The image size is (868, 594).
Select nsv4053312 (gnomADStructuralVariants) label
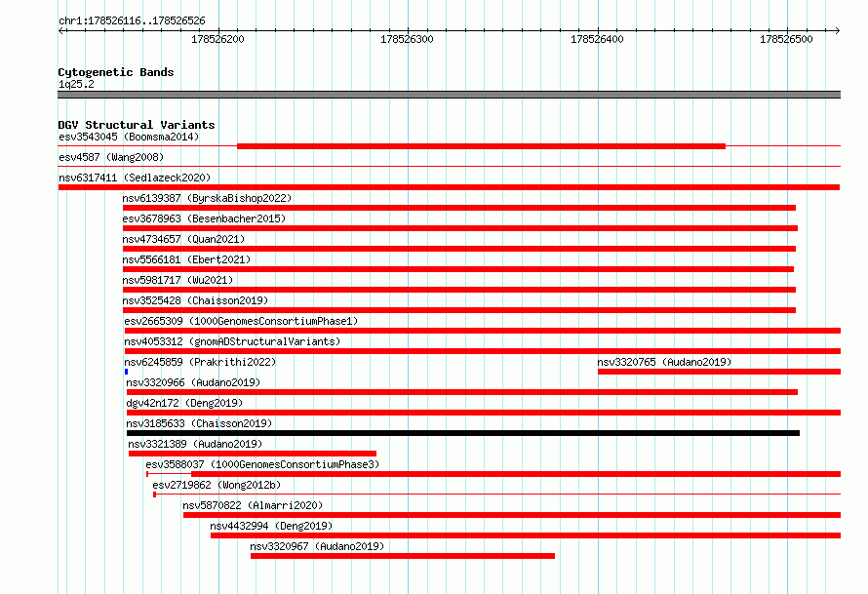pyautogui.click(x=232, y=341)
